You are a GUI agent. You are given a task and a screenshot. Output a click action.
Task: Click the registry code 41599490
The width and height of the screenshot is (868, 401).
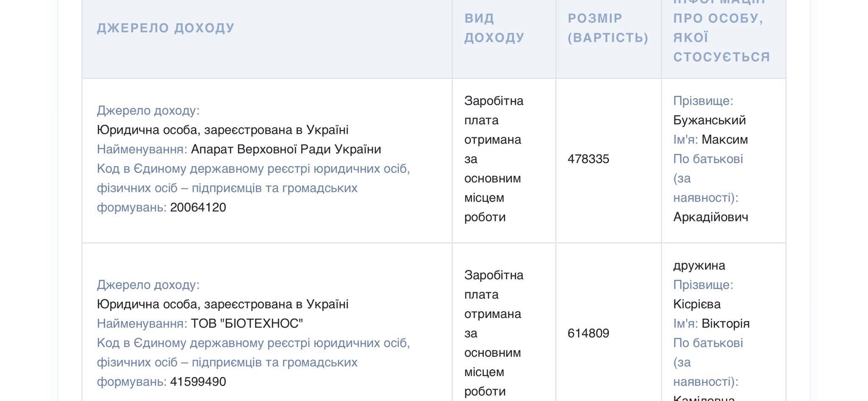coord(198,382)
